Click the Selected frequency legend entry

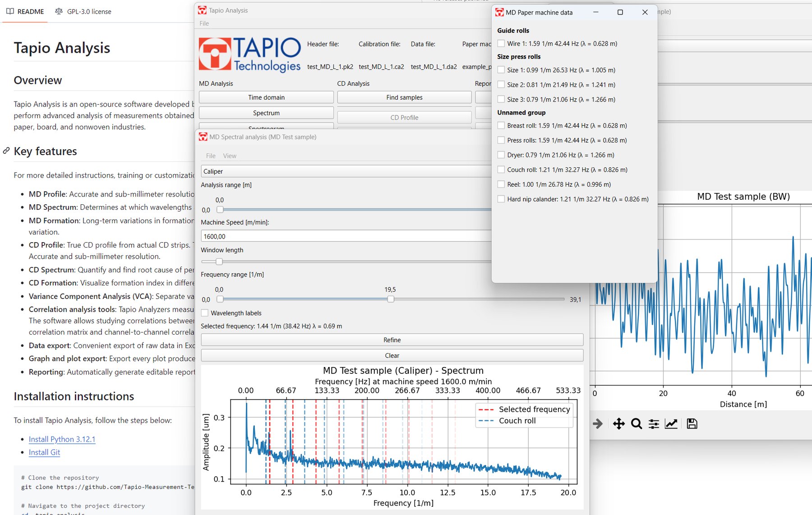(x=524, y=409)
